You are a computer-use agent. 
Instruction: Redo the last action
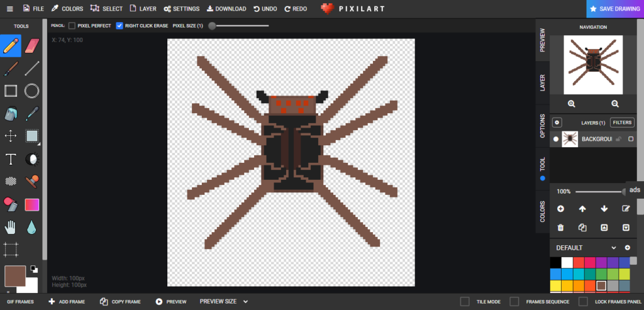[x=296, y=9]
